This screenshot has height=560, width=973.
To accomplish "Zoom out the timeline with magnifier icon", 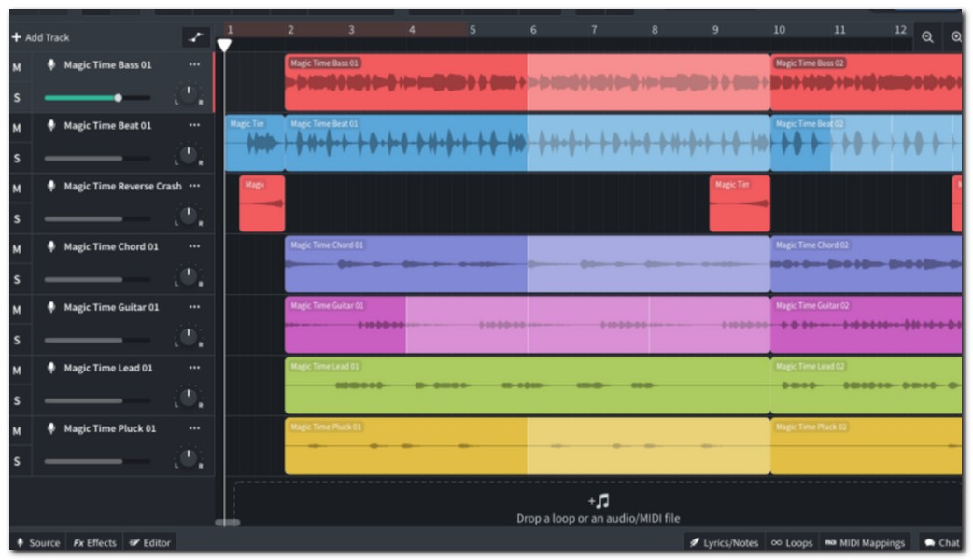I will (x=927, y=37).
